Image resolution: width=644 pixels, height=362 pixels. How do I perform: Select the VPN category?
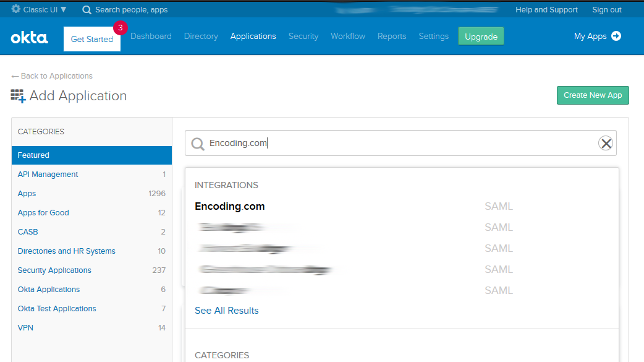click(x=25, y=328)
